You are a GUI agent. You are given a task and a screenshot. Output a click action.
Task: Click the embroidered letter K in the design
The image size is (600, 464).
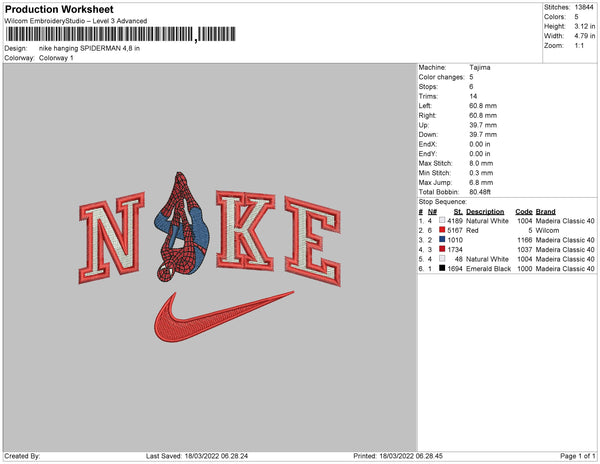pos(245,230)
